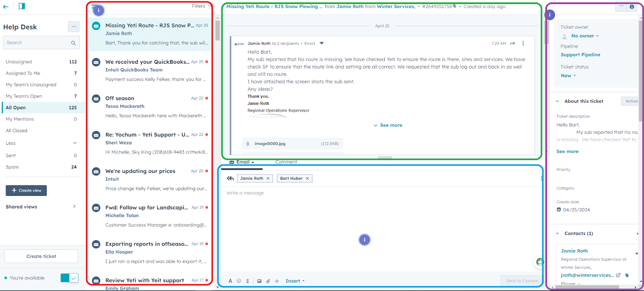The image size is (644, 291).
Task: Remove Bart Huber from recipients
Action: [308, 178]
